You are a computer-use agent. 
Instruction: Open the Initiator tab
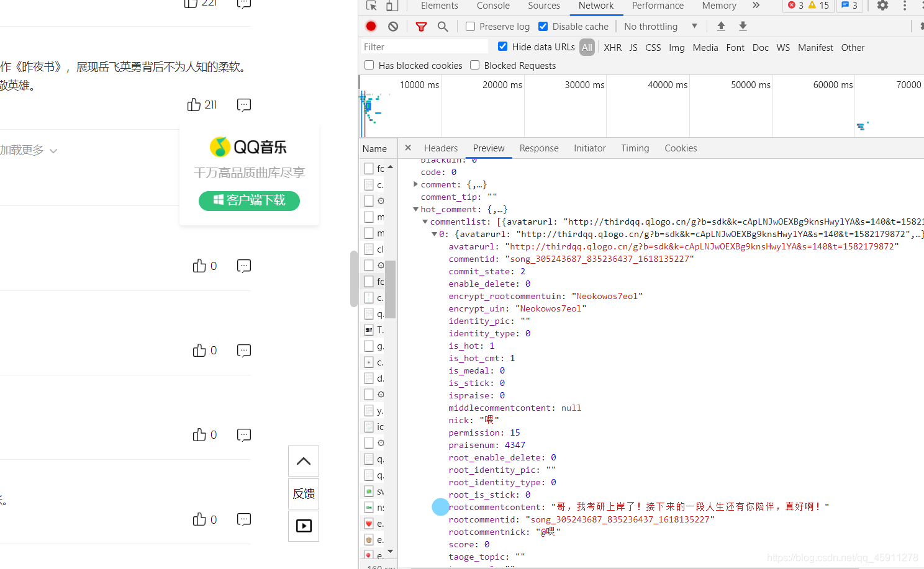pos(590,148)
